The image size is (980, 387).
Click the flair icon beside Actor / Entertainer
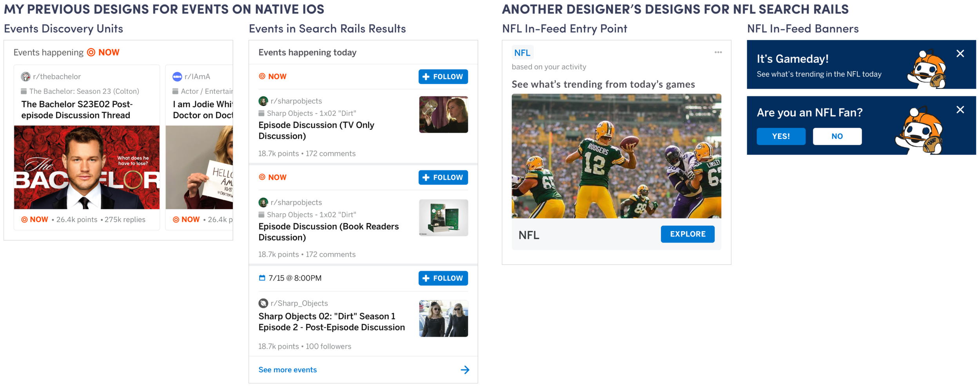(x=175, y=91)
